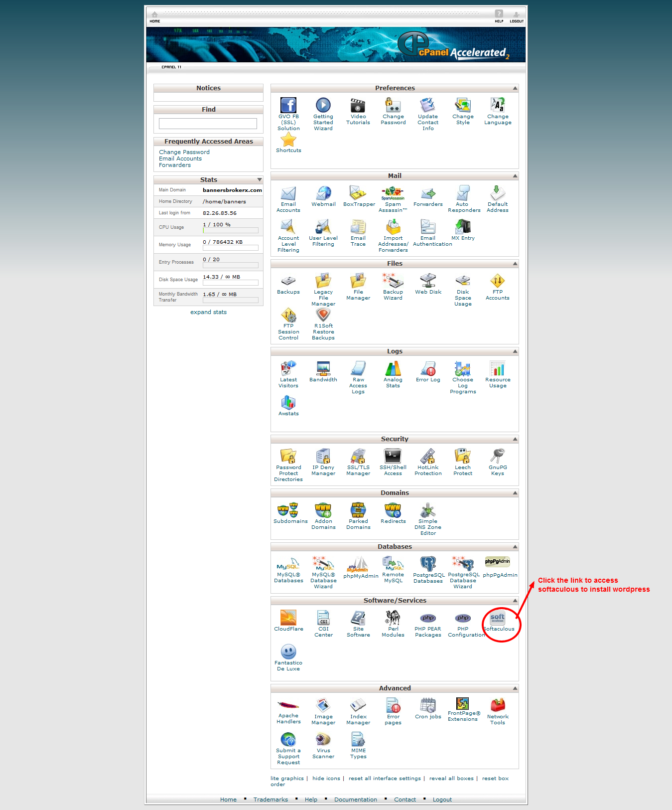This screenshot has width=672, height=810.
Task: Click the Logout footer link
Action: tap(442, 800)
